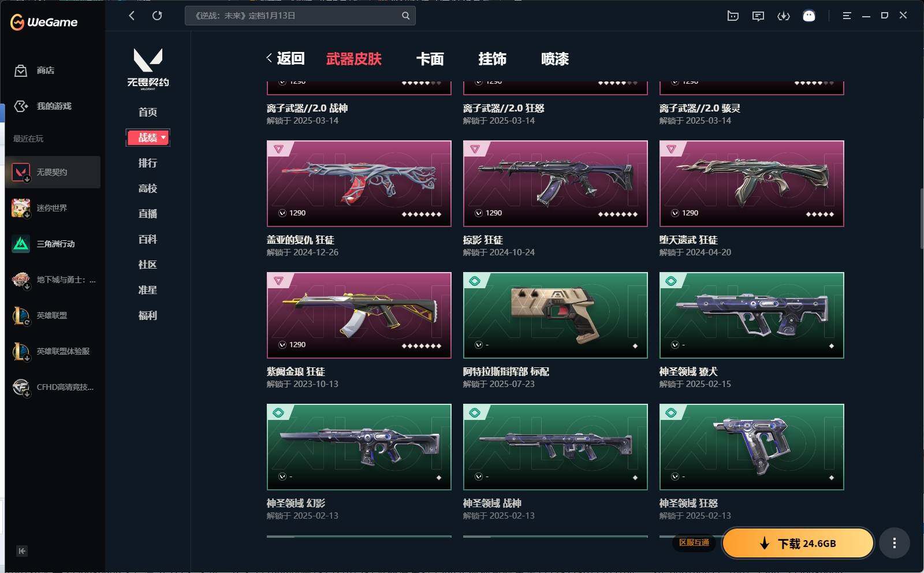
Task: Switch to the 喷漆 tab
Action: (x=555, y=59)
